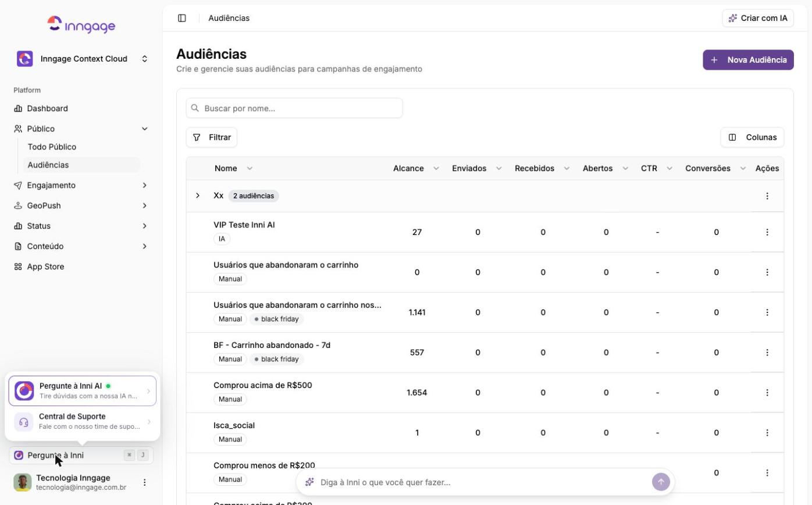The height and width of the screenshot is (505, 812).
Task: Click the sparkle icon in Inni prompt bar
Action: click(309, 482)
